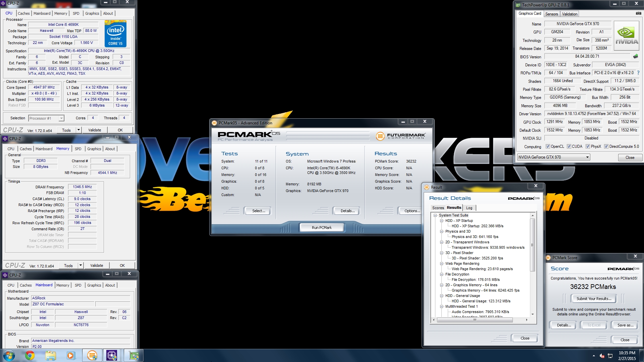Collapse the HDD - XP Startup tree node
The width and height of the screenshot is (644, 362).
pos(442,221)
